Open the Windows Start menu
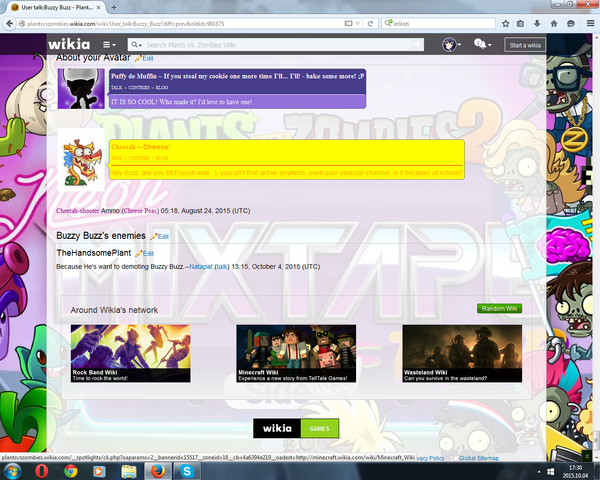This screenshot has height=480, width=600. coord(13,471)
